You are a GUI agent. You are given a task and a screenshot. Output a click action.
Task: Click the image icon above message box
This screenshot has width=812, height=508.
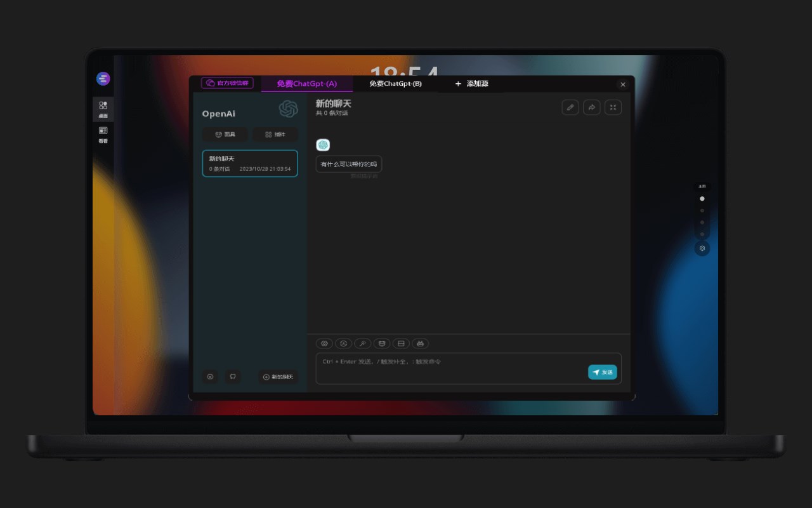tap(400, 344)
